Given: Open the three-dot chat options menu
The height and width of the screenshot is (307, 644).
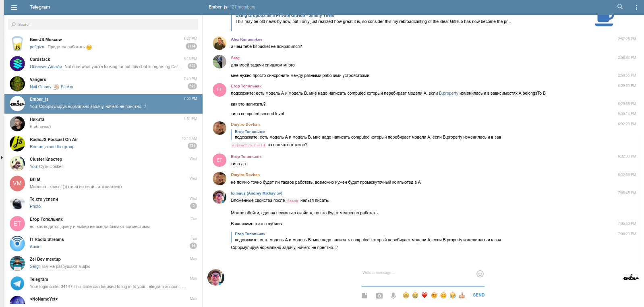Looking at the screenshot, I should pyautogui.click(x=636, y=7).
